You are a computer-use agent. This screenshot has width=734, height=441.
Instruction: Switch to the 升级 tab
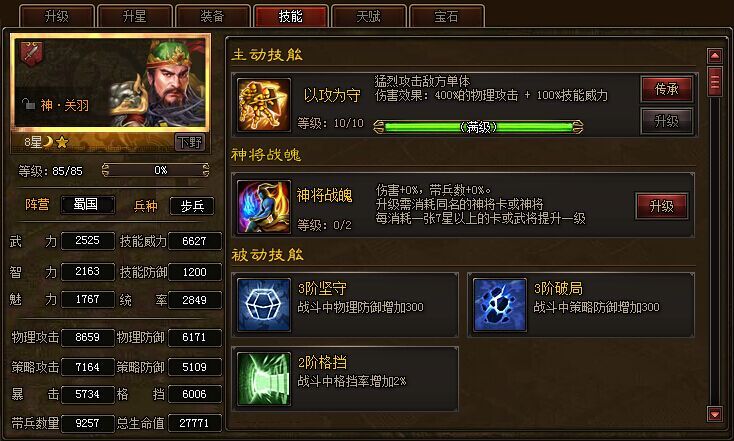point(57,16)
